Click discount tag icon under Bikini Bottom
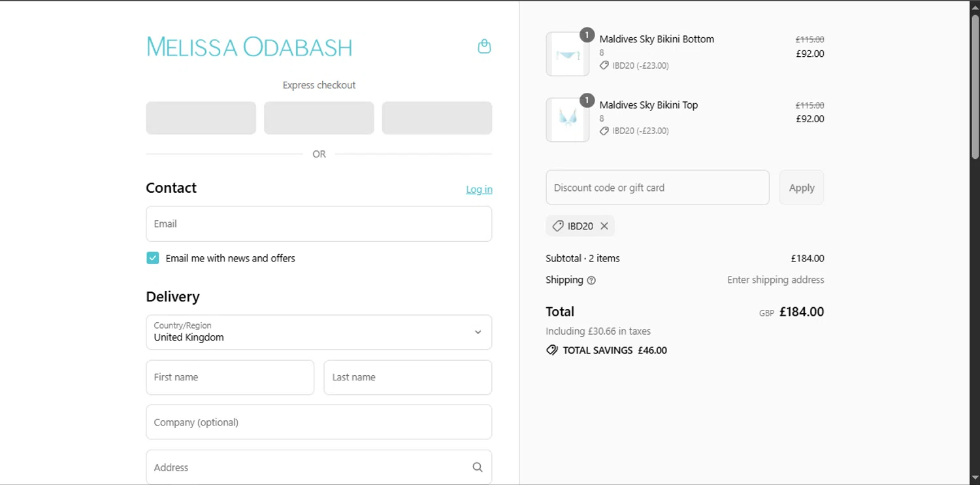The height and width of the screenshot is (485, 980). [604, 65]
